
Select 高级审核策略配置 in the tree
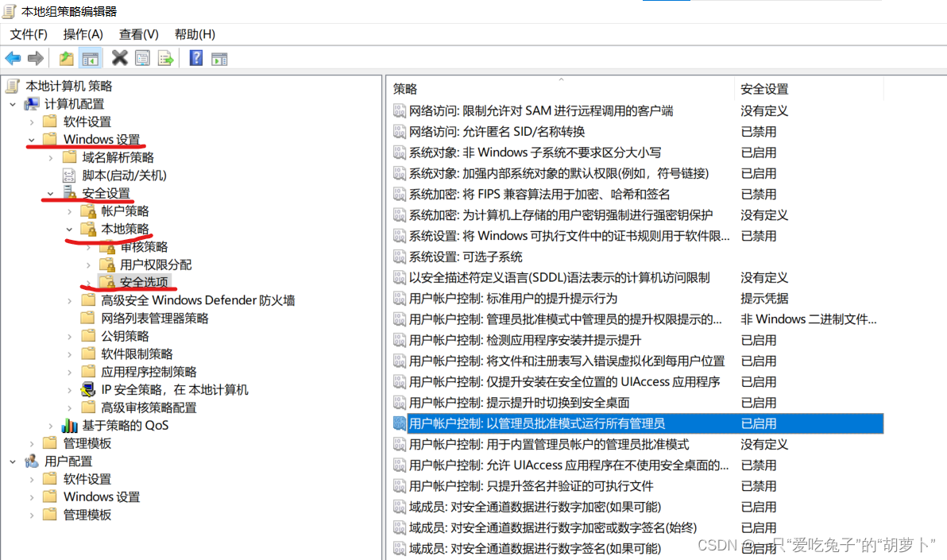click(149, 407)
